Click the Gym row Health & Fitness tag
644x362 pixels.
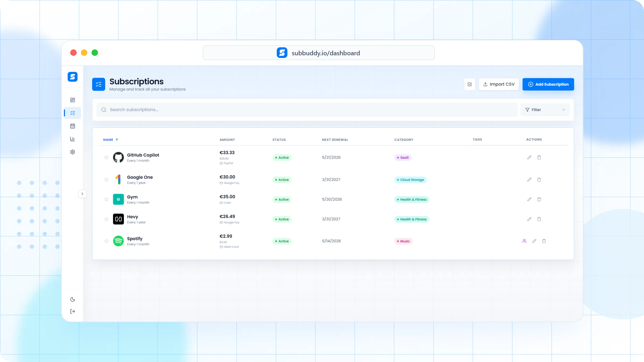pyautogui.click(x=412, y=200)
